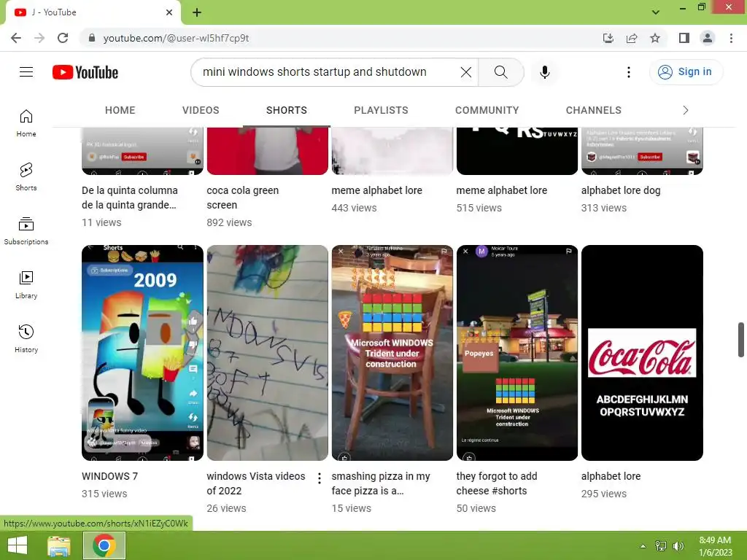Click 'windows Vista videos of 2022' title

[x=256, y=483]
